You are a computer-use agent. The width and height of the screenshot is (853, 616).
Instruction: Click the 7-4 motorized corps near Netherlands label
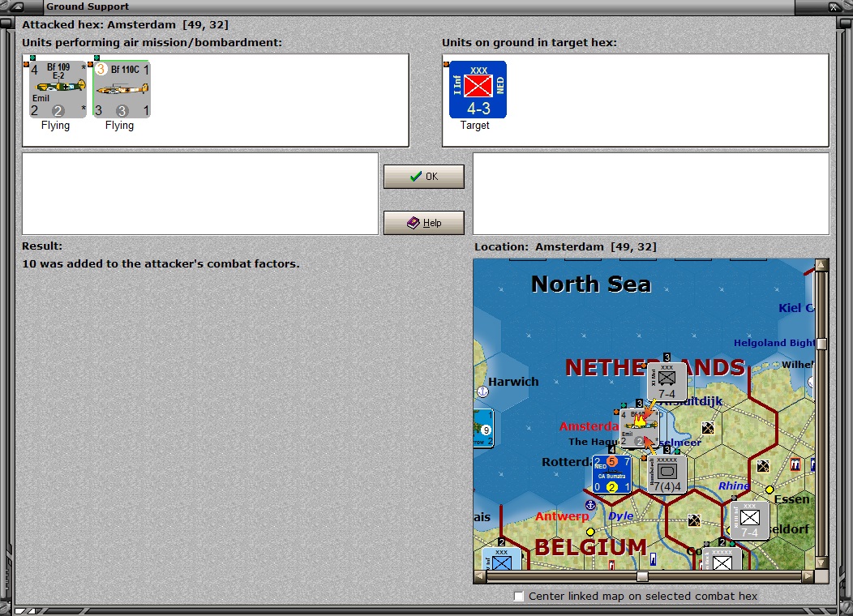click(x=667, y=382)
